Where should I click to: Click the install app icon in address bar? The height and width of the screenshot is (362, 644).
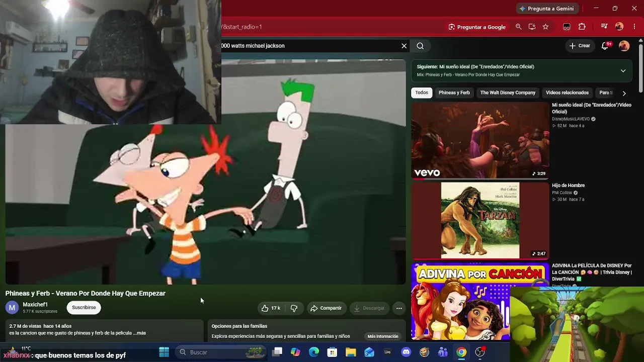(532, 27)
